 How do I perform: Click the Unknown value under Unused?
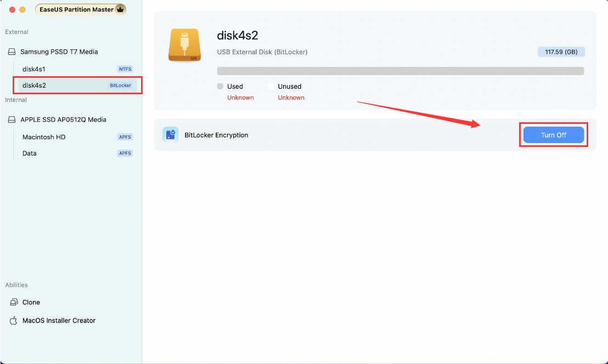tap(291, 98)
